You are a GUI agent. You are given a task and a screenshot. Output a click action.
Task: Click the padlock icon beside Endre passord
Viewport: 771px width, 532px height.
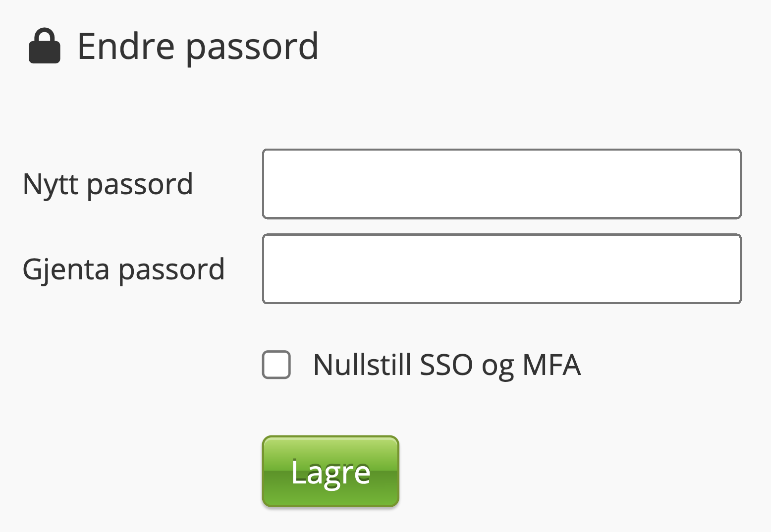coord(45,47)
